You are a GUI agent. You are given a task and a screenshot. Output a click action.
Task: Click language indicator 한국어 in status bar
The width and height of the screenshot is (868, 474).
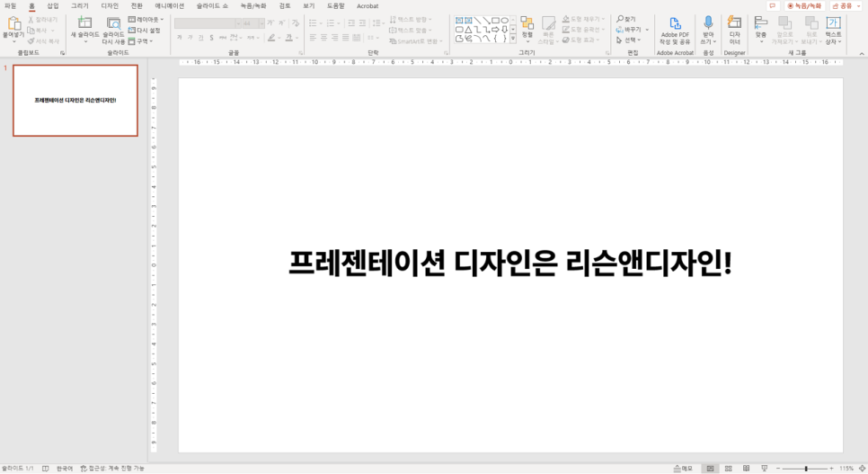[x=64, y=469]
